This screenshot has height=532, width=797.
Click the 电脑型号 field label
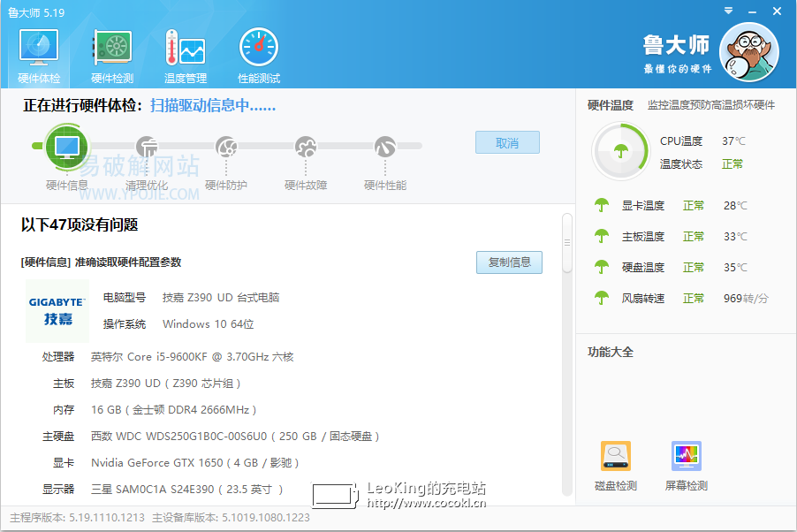(x=125, y=298)
